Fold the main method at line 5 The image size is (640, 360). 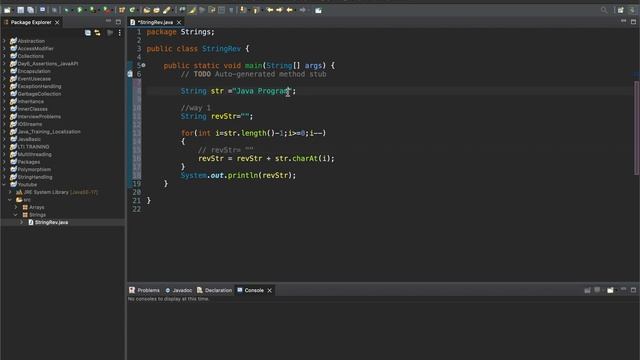coord(143,65)
